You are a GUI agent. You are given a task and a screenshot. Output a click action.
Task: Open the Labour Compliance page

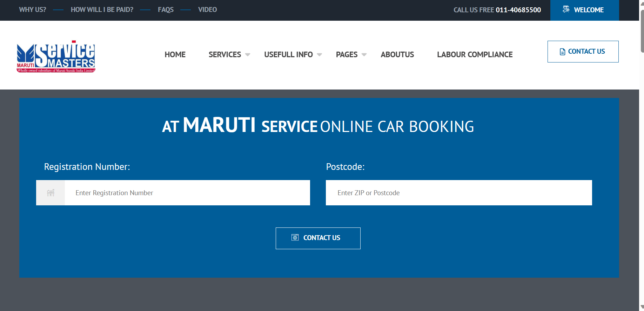coord(475,55)
